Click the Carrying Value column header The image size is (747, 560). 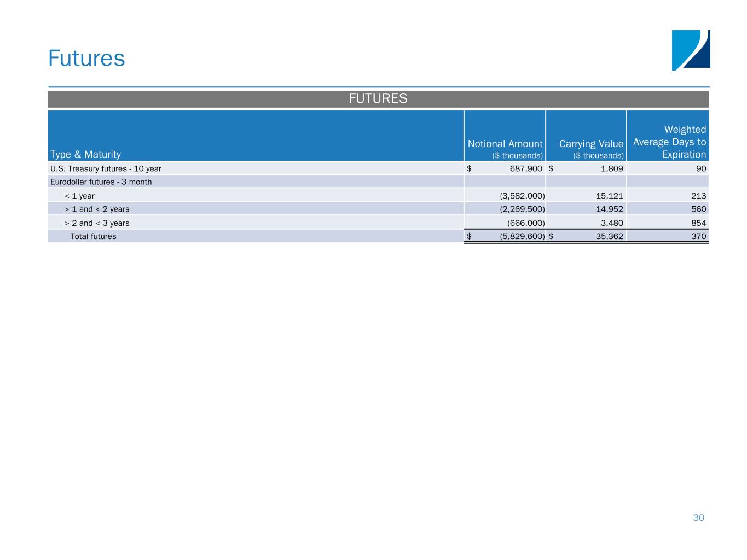(x=591, y=144)
